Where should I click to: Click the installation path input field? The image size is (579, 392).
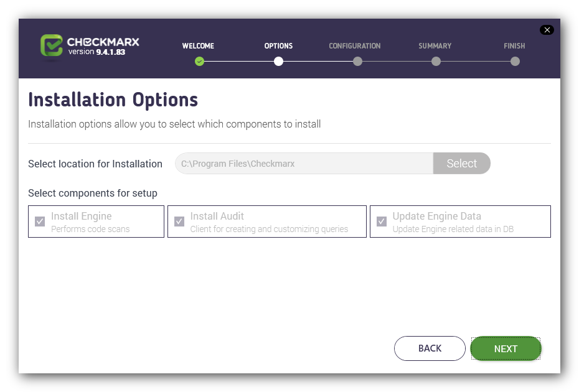304,163
